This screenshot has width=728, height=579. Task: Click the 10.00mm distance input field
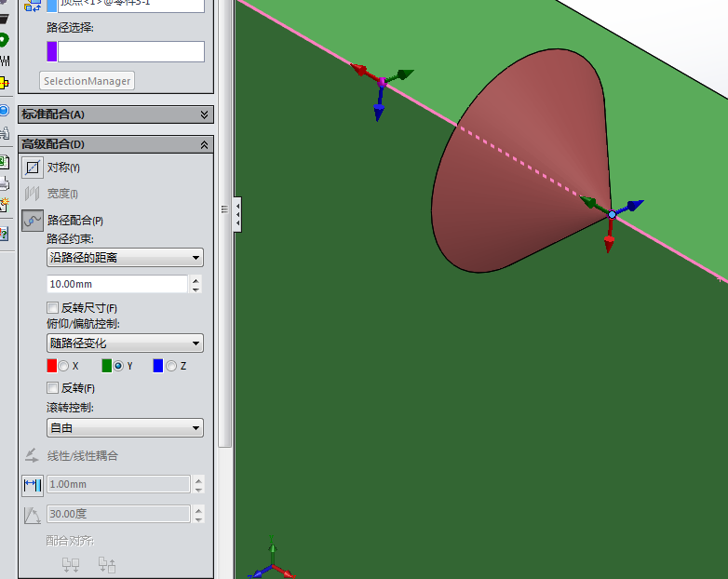[x=117, y=284]
